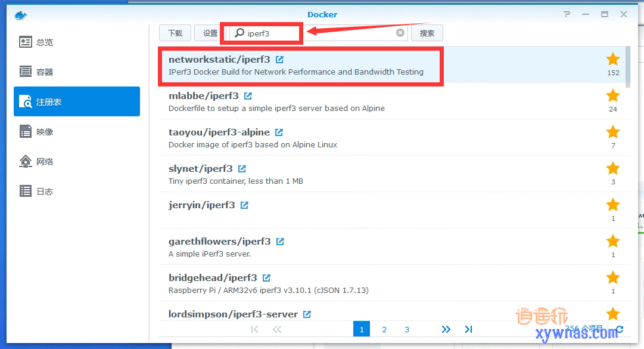The image size is (644, 349).
Task: Open the Docker window help question mark
Action: [x=567, y=14]
